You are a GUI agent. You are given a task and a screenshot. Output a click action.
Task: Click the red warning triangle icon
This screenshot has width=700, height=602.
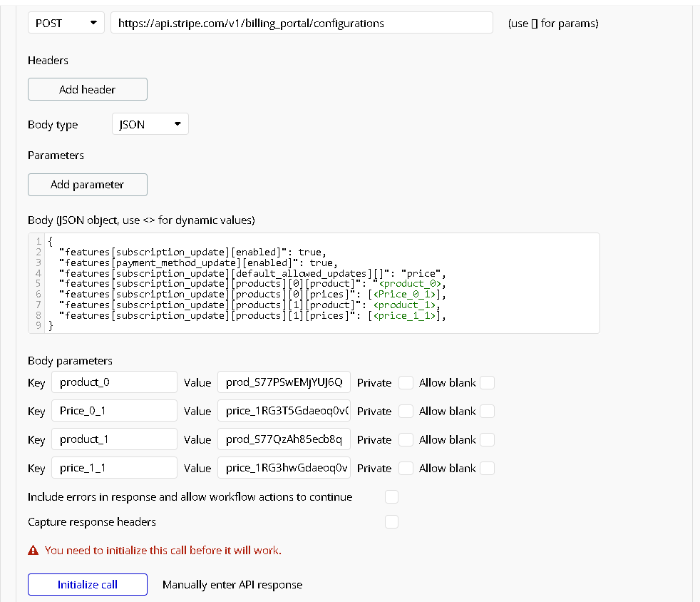tap(34, 550)
